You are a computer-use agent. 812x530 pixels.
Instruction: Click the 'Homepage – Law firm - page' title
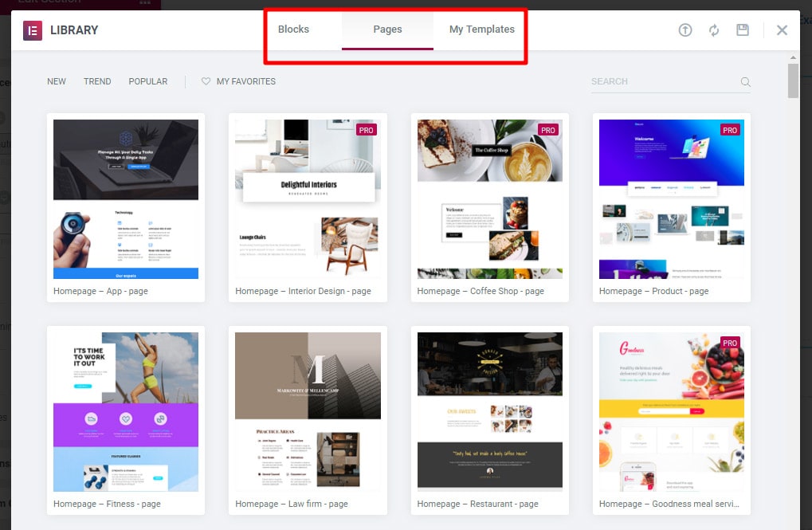[292, 504]
